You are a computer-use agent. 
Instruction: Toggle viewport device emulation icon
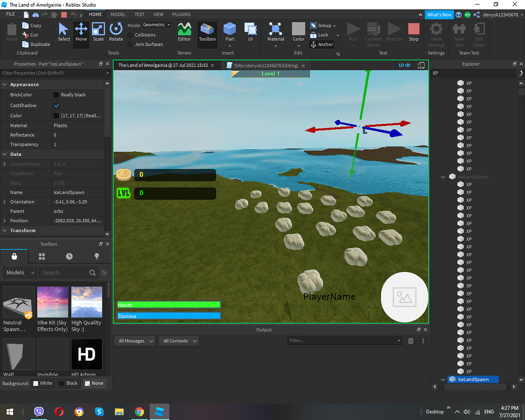[x=421, y=65]
